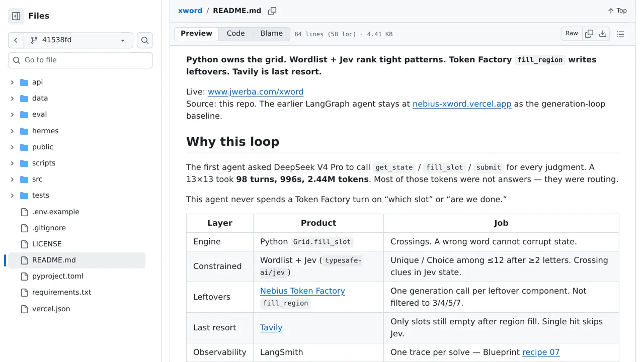This screenshot has height=362, width=644.
Task: Click the tests folder icon
Action: pyautogui.click(x=24, y=195)
